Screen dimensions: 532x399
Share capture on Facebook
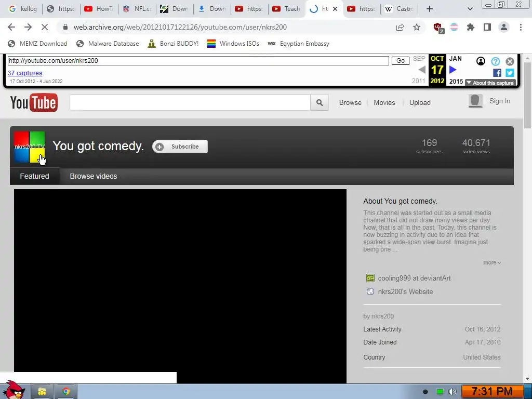point(497,73)
